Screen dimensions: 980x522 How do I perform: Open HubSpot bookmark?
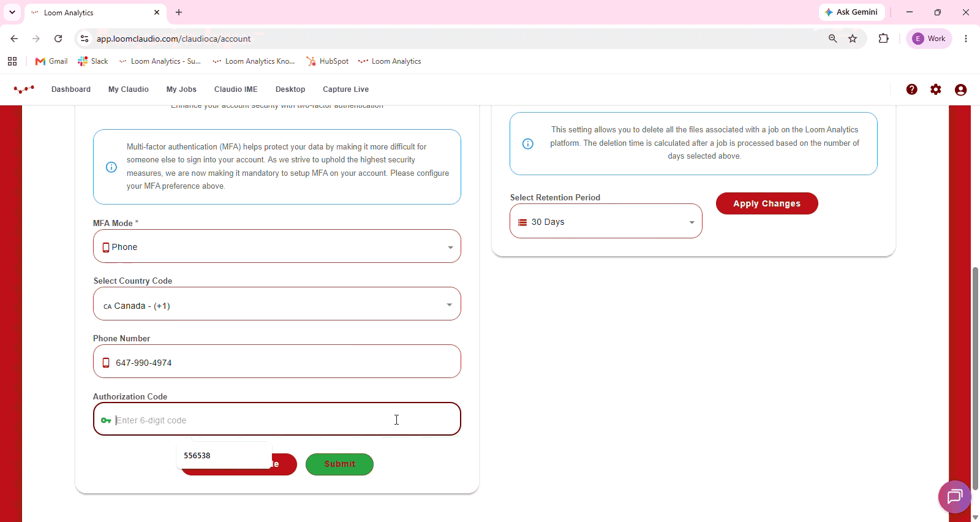[x=328, y=61]
